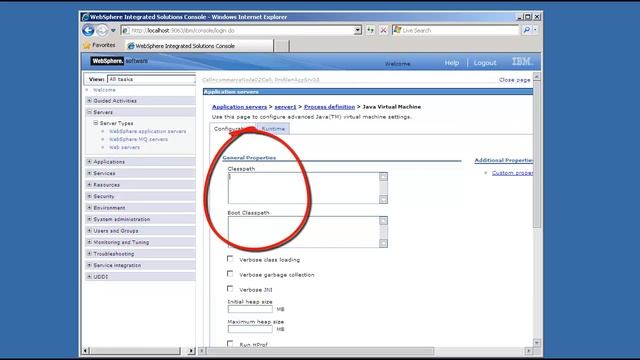Open the View All tasks dropdown
640x360 pixels.
coord(151,79)
